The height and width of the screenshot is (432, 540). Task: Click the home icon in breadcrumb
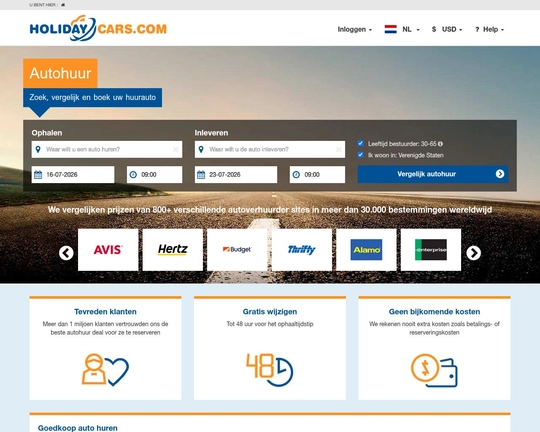click(x=63, y=5)
